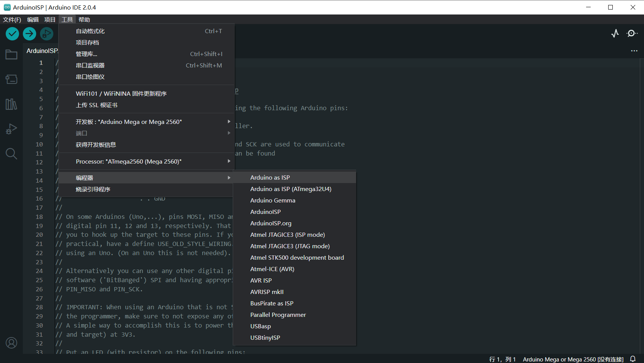This screenshot has height=363, width=644.
Task: Choose the ArduinoISP programmer
Action: [x=294, y=212]
